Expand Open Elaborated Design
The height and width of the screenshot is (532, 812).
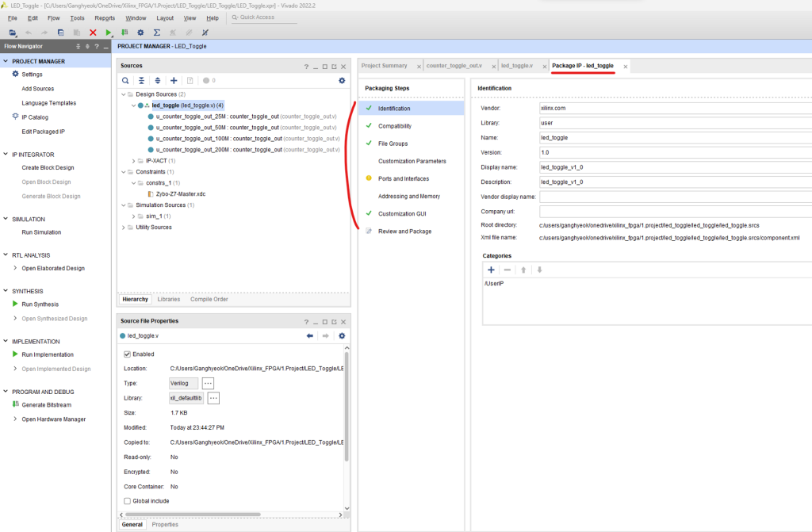14,268
